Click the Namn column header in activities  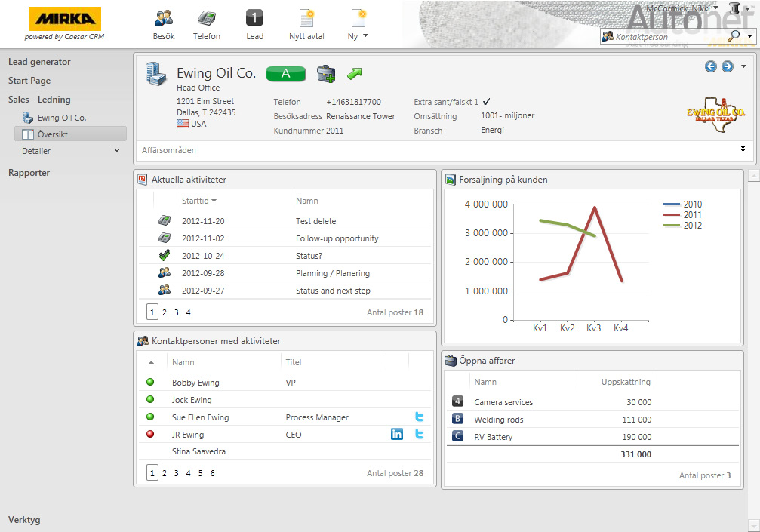tap(307, 201)
